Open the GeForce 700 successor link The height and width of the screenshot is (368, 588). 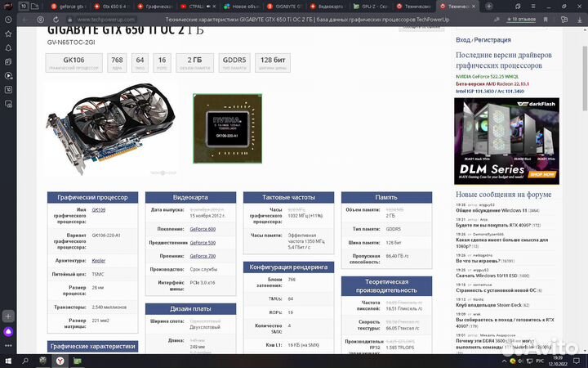click(203, 256)
